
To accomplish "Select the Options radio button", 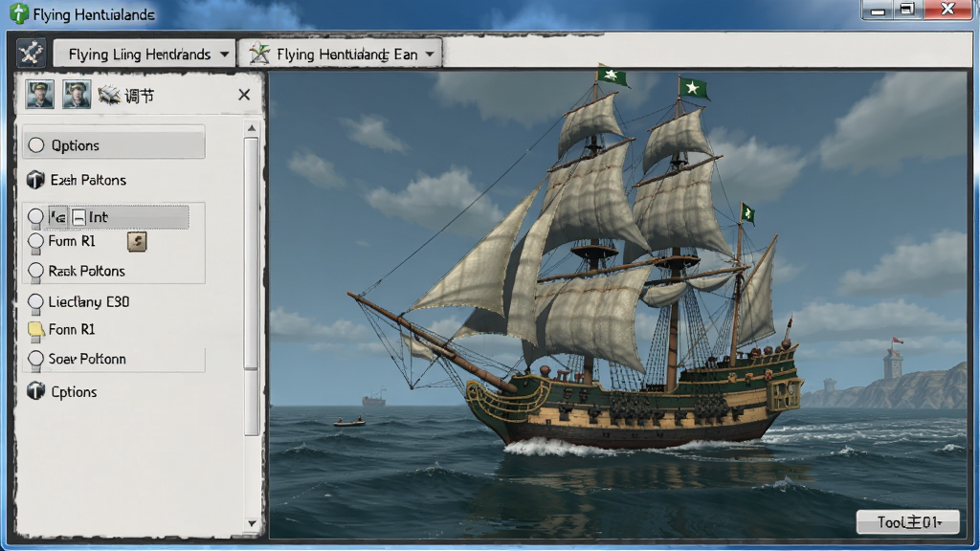I will (x=36, y=145).
